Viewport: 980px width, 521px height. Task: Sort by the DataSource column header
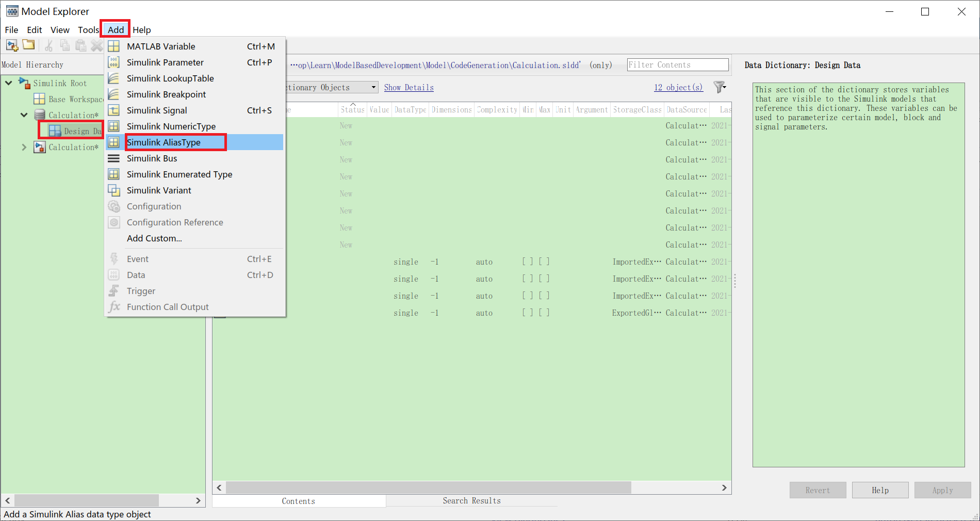point(687,110)
